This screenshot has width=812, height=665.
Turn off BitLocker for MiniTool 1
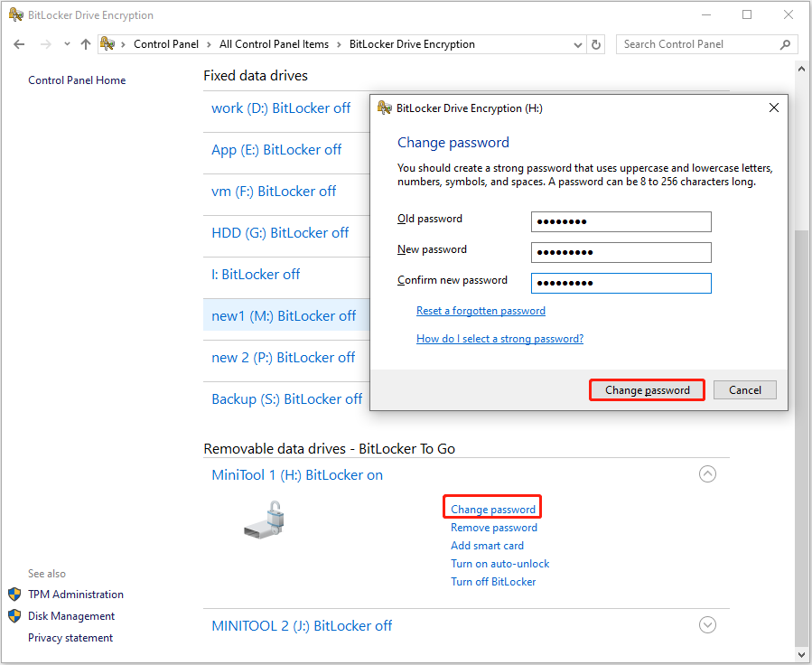coord(493,581)
